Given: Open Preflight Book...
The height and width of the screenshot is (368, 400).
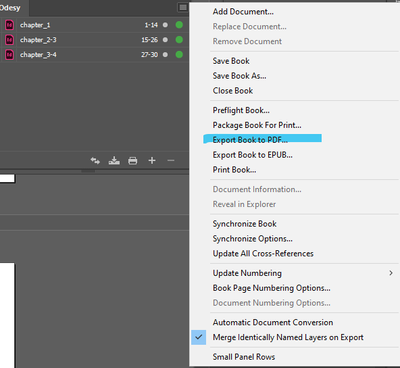Looking at the screenshot, I should click(241, 110).
